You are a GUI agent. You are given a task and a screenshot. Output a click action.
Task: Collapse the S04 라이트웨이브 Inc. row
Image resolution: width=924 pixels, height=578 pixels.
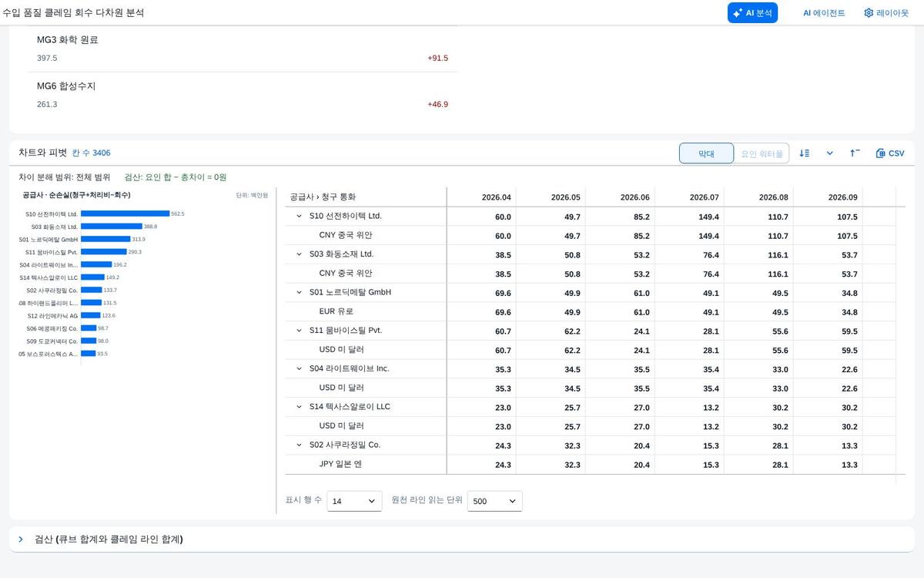point(300,369)
